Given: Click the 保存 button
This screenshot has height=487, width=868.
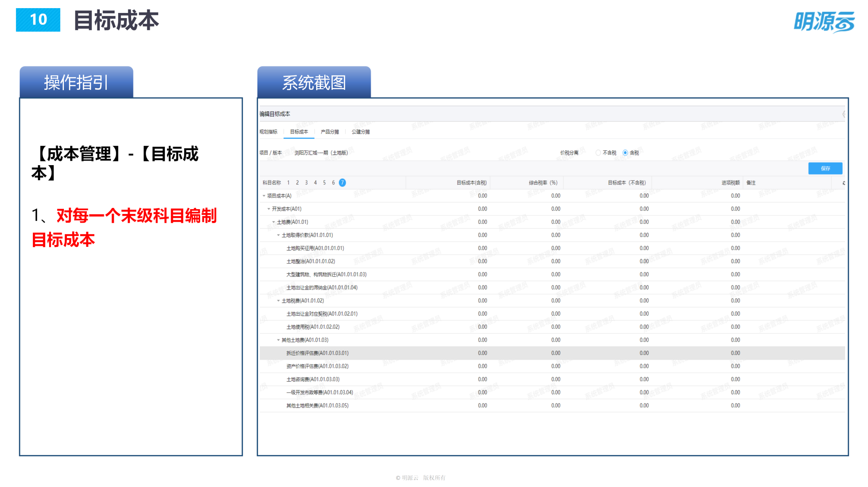Looking at the screenshot, I should coord(825,168).
